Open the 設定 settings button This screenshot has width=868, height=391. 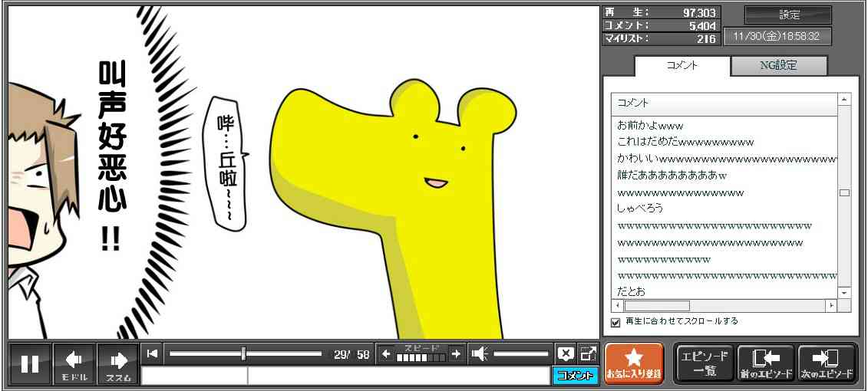click(x=788, y=15)
